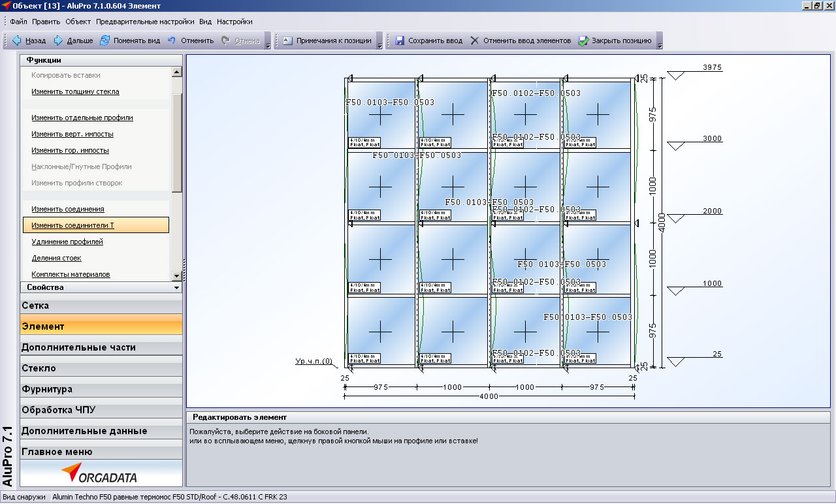The width and height of the screenshot is (836, 504).
Task: Expand the Свойства panel arrow
Action: 176,287
